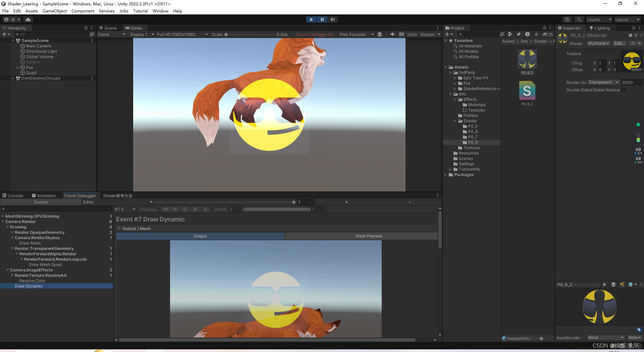Open the Full HD resolution dropdown
This screenshot has width=644, height=352.
click(x=182, y=34)
